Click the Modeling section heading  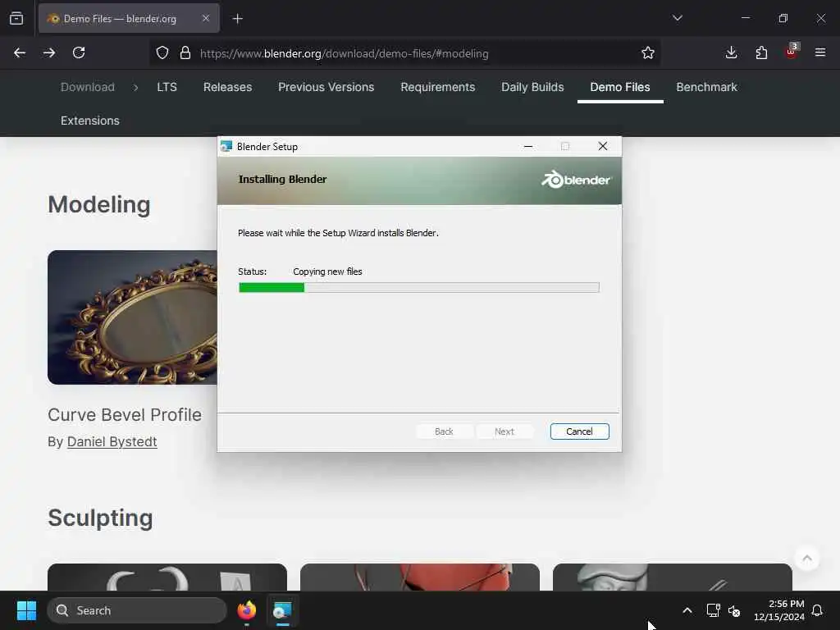tap(99, 204)
